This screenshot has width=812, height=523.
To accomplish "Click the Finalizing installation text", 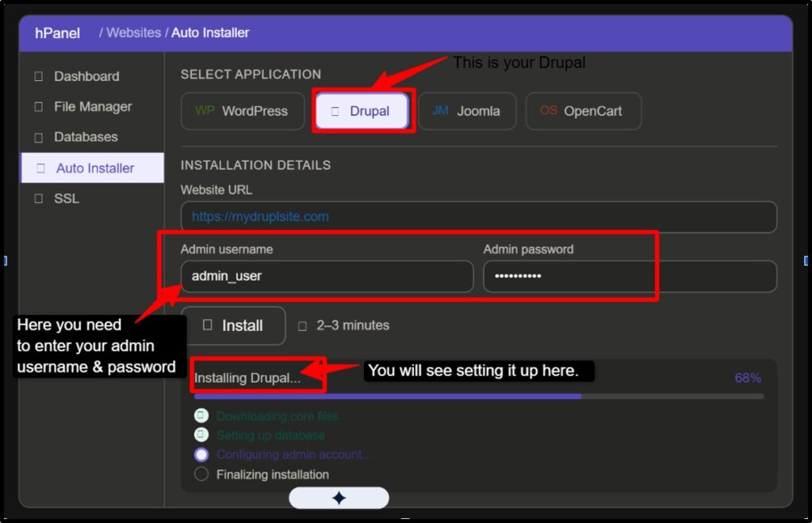I will (273, 475).
